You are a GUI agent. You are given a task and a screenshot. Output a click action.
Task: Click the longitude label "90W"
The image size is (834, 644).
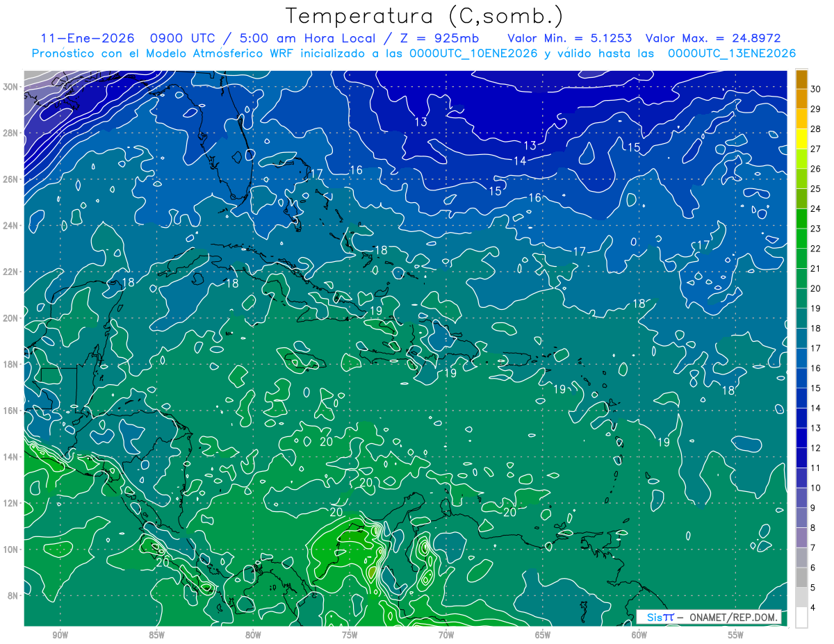pos(60,635)
